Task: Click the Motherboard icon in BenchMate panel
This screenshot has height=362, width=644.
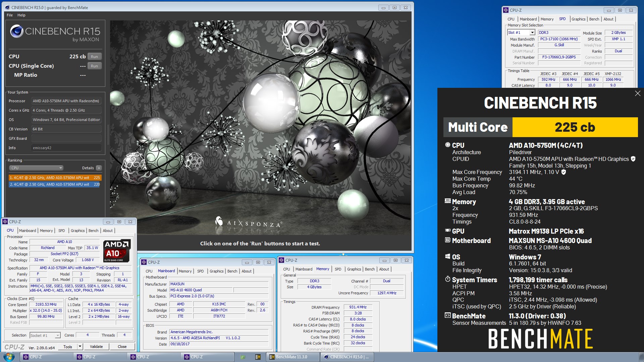Action: [x=447, y=240]
